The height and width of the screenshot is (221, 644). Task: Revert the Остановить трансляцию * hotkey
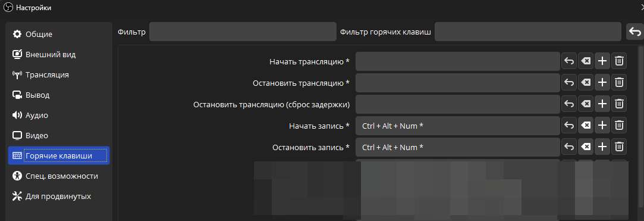(x=569, y=83)
